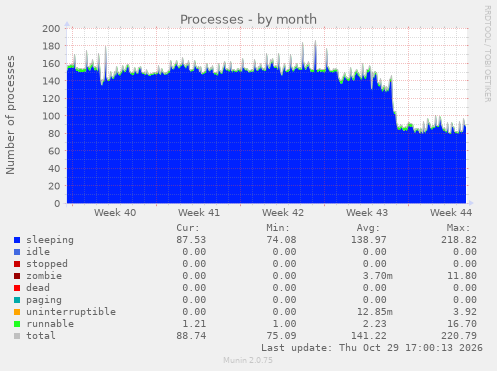This screenshot has width=497, height=371.
Task: Click uninterruptible average value 12.85m
Action: [375, 312]
